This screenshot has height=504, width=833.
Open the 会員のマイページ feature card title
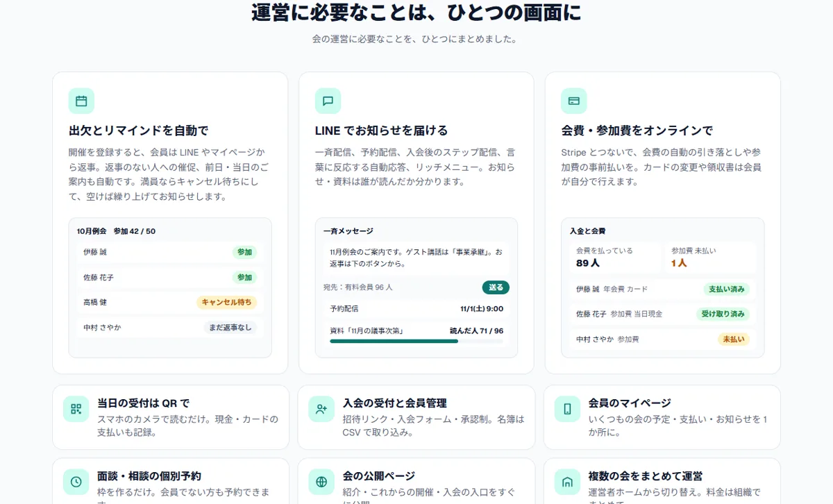(630, 403)
